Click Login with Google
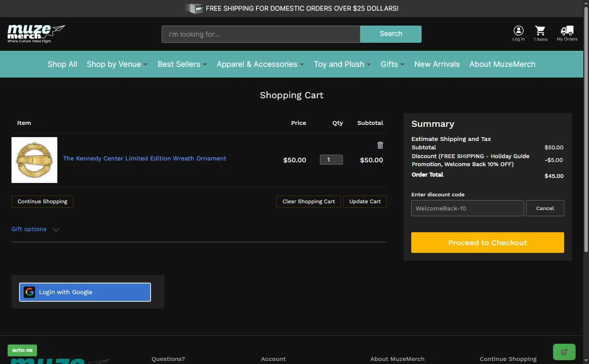Viewport: 589px width, 364px height. click(x=85, y=292)
